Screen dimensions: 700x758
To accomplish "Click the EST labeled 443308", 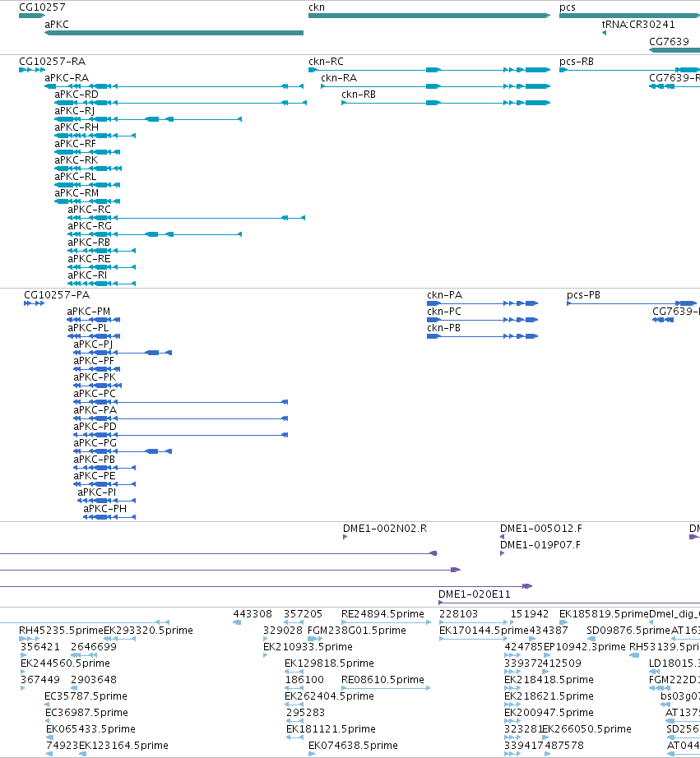I will tap(253, 614).
